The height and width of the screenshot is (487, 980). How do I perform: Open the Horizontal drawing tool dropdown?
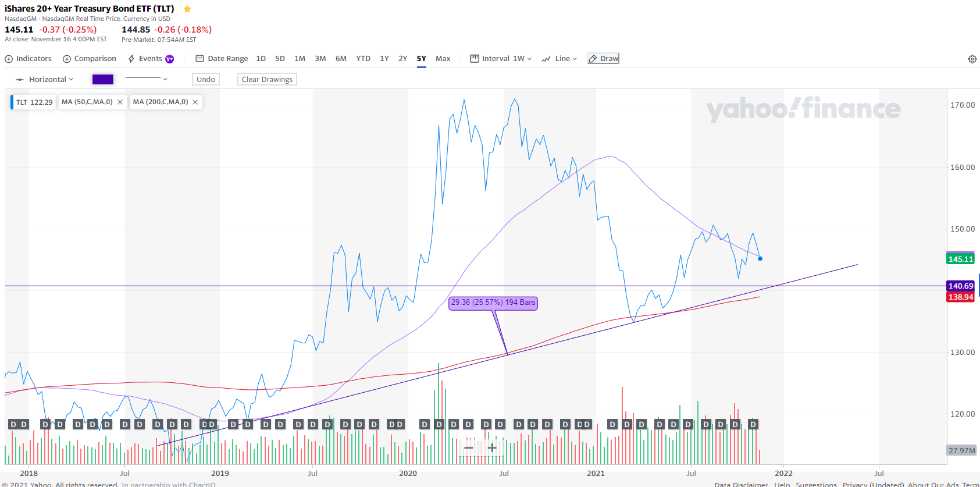point(45,79)
